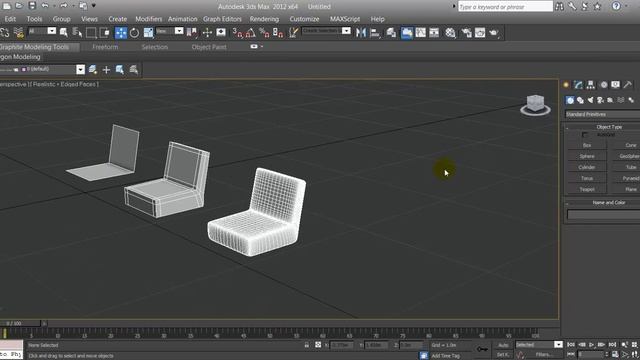Switch to the Freeform ribbon tab

[x=105, y=47]
